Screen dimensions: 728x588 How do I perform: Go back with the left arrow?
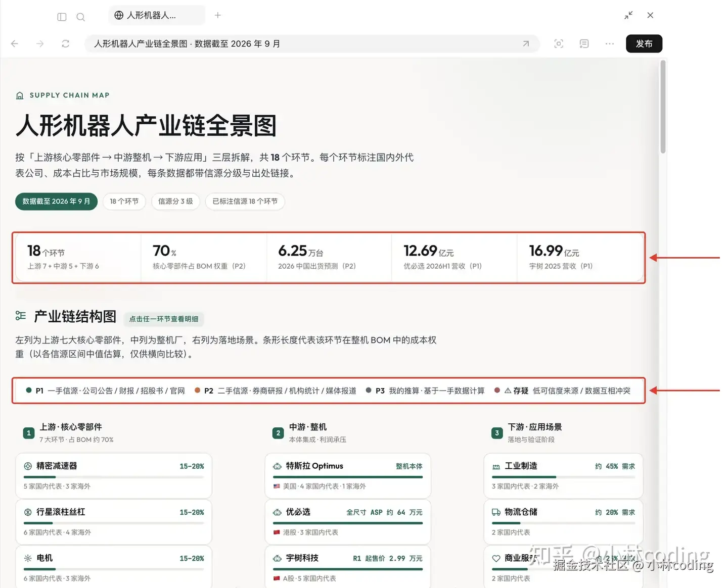click(15, 44)
